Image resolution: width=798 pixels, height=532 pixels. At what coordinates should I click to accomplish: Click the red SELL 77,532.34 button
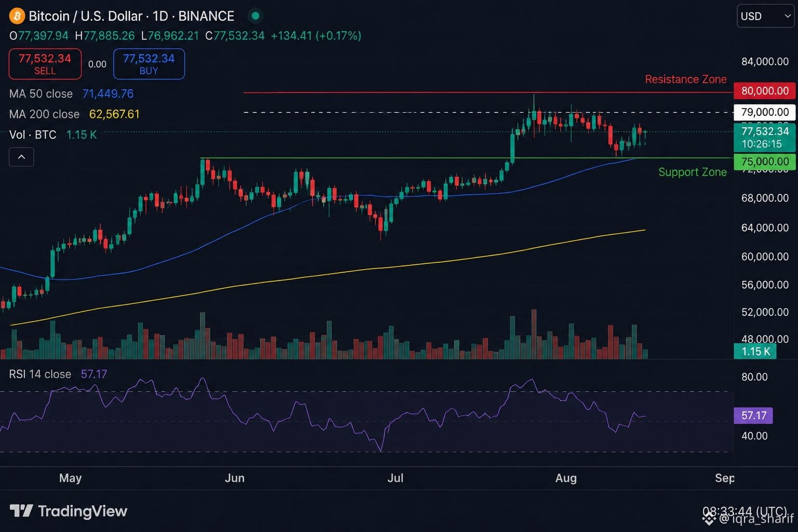(x=45, y=64)
